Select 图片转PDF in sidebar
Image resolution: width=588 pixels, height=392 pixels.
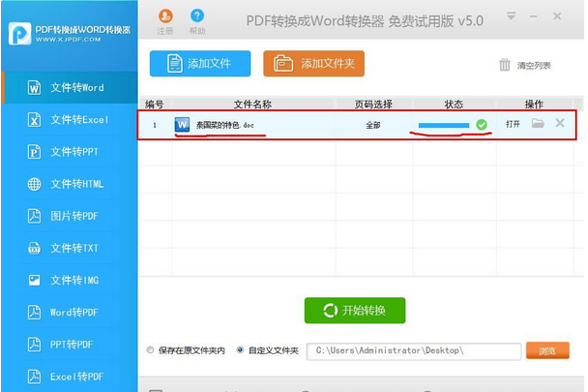pyautogui.click(x=70, y=216)
